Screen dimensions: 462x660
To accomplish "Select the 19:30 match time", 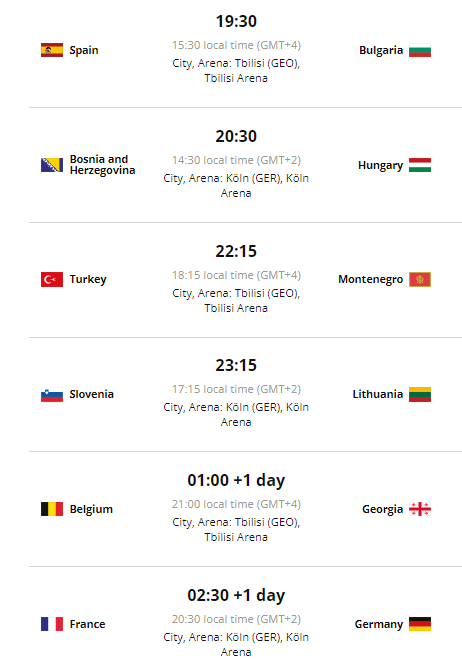I will [x=236, y=21].
